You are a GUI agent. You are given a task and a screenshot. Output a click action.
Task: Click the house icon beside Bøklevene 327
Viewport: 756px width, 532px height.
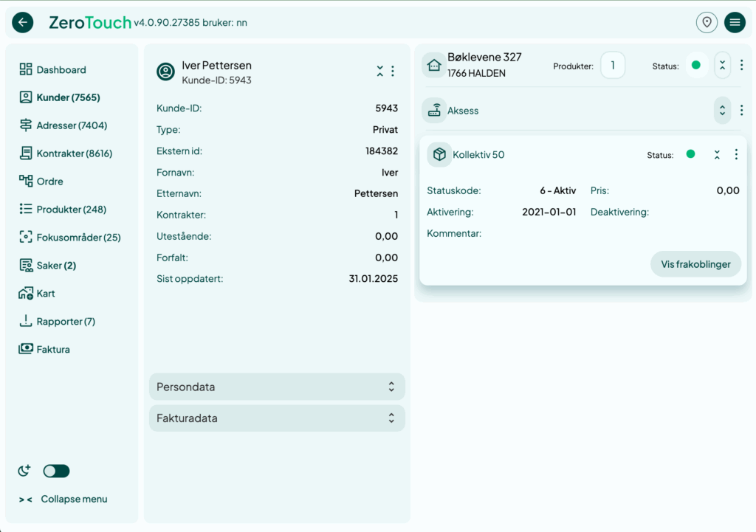tap(434, 65)
